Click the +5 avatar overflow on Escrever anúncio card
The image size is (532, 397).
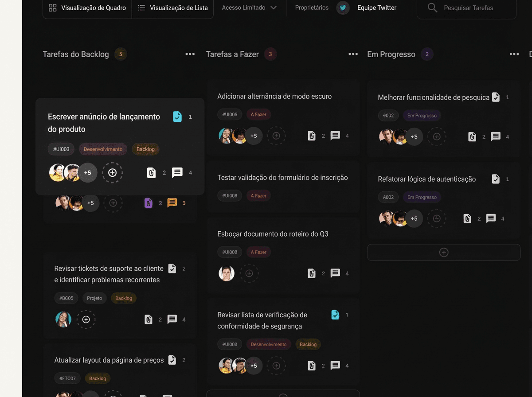pyautogui.click(x=88, y=173)
